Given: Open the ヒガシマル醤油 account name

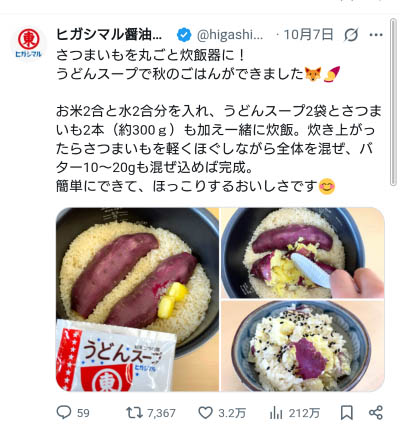Looking at the screenshot, I should click(x=109, y=35).
